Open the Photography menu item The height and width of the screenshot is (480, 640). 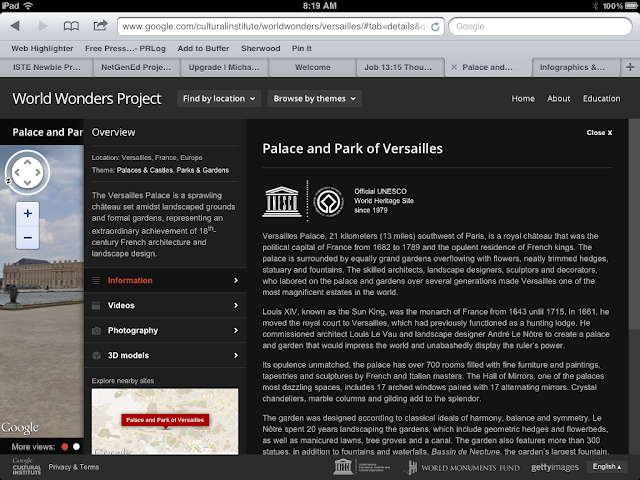coord(165,330)
